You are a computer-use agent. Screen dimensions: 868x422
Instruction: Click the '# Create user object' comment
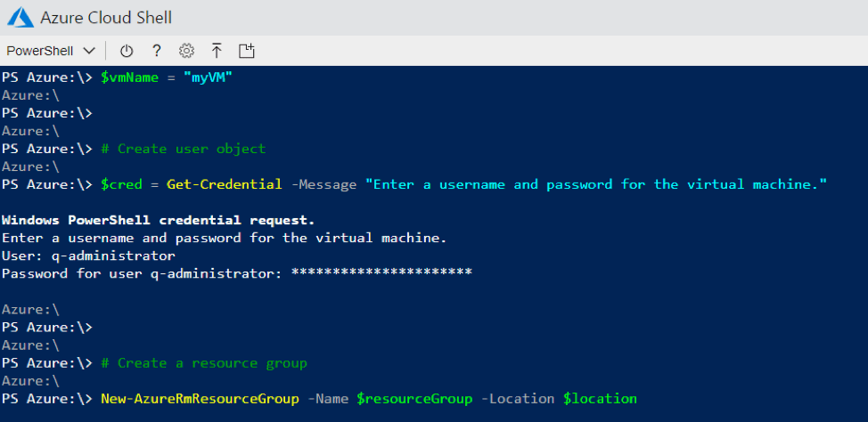pyautogui.click(x=184, y=150)
